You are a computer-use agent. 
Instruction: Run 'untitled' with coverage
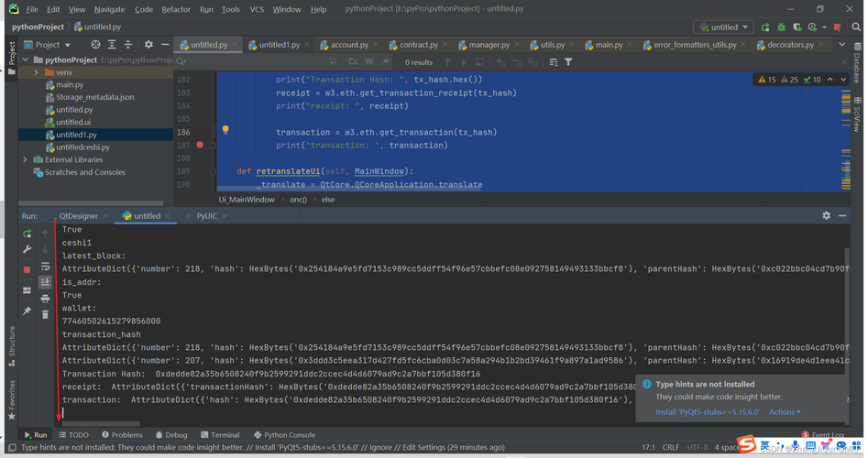pyautogui.click(x=797, y=27)
